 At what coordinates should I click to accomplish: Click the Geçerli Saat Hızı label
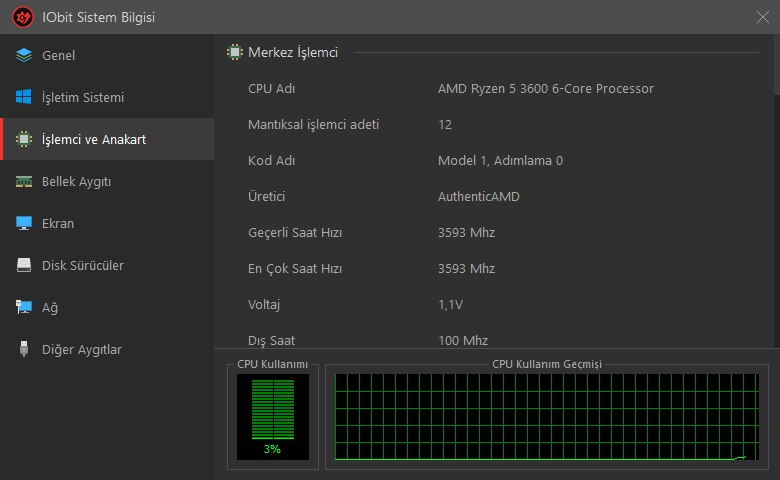coord(294,233)
